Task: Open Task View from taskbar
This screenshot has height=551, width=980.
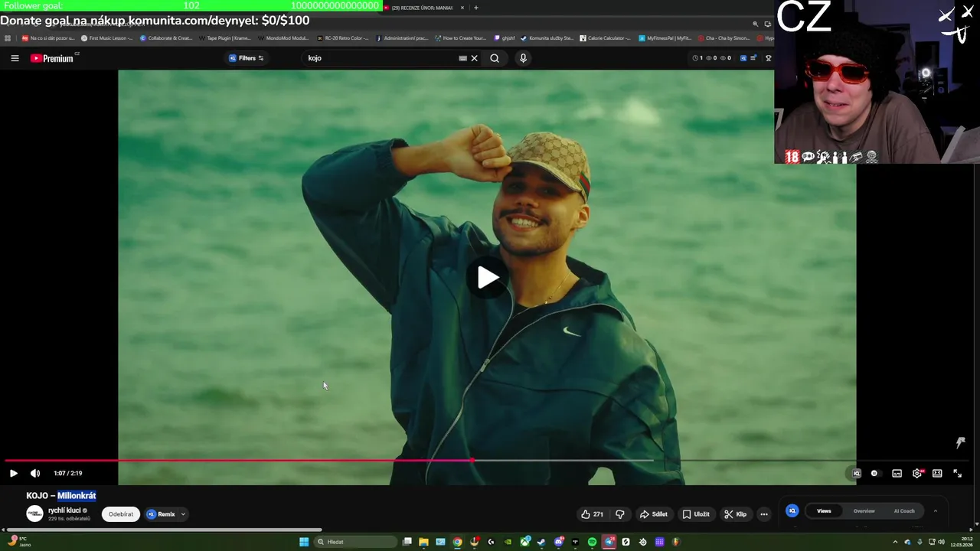Action: click(x=407, y=543)
